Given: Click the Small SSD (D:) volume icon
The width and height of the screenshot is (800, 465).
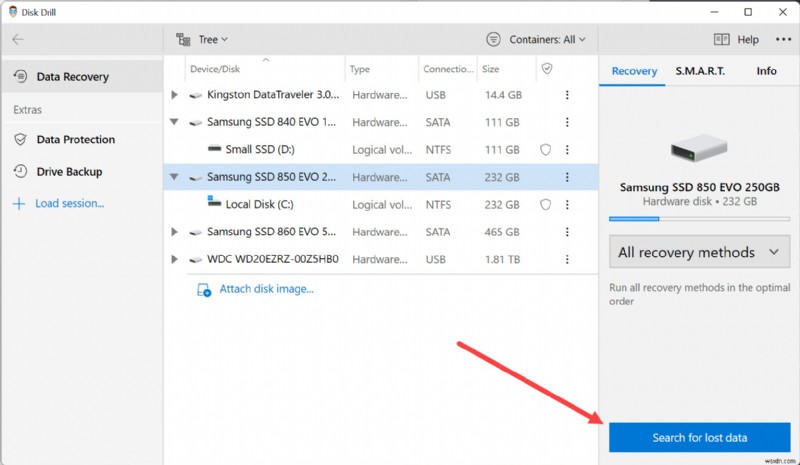Looking at the screenshot, I should 215,149.
